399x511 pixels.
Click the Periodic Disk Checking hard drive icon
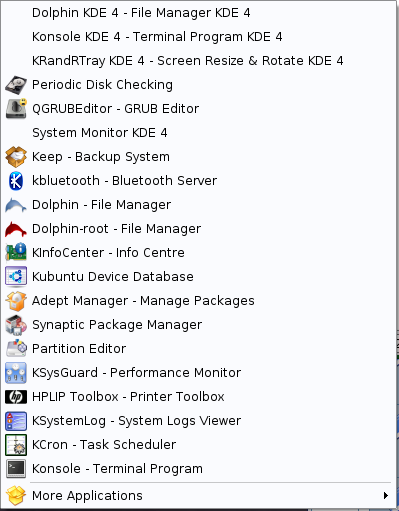16,85
